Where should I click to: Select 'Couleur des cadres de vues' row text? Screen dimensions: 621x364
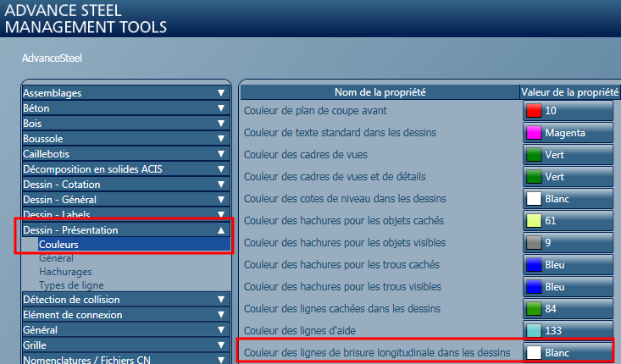(305, 155)
